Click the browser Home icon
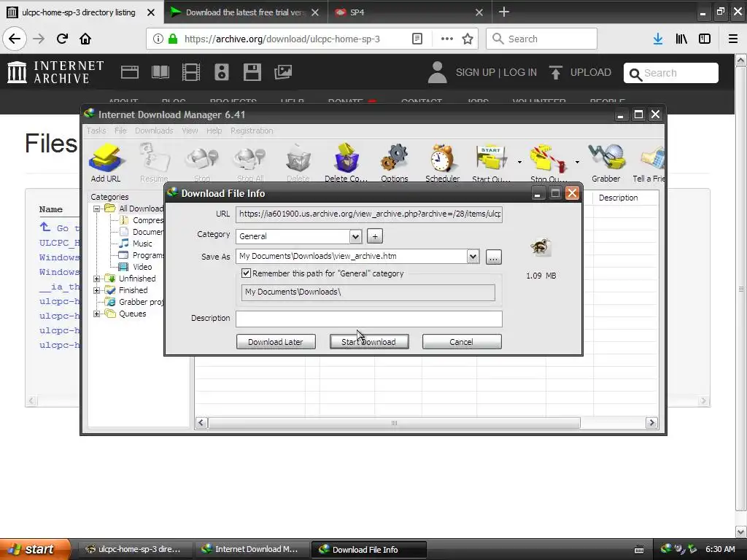This screenshot has height=560, width=747. [x=85, y=39]
